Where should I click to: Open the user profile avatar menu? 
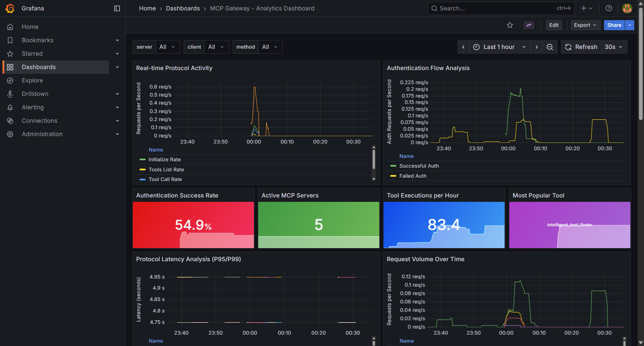(x=627, y=8)
